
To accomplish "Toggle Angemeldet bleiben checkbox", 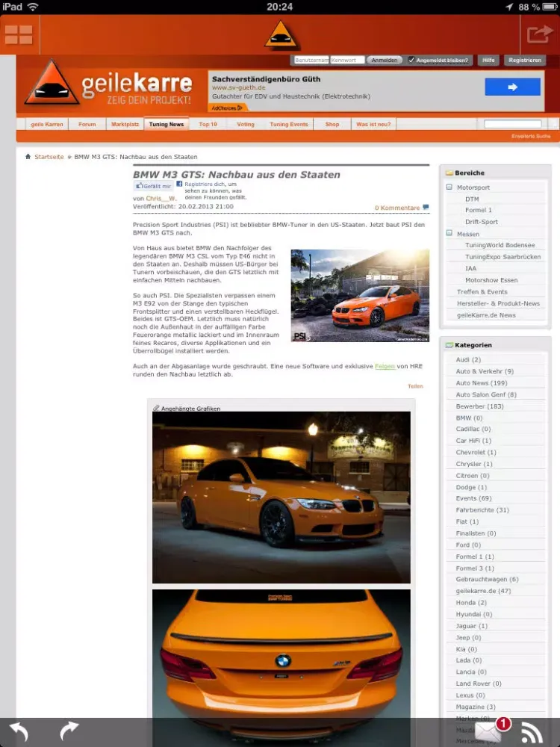I will (x=411, y=60).
